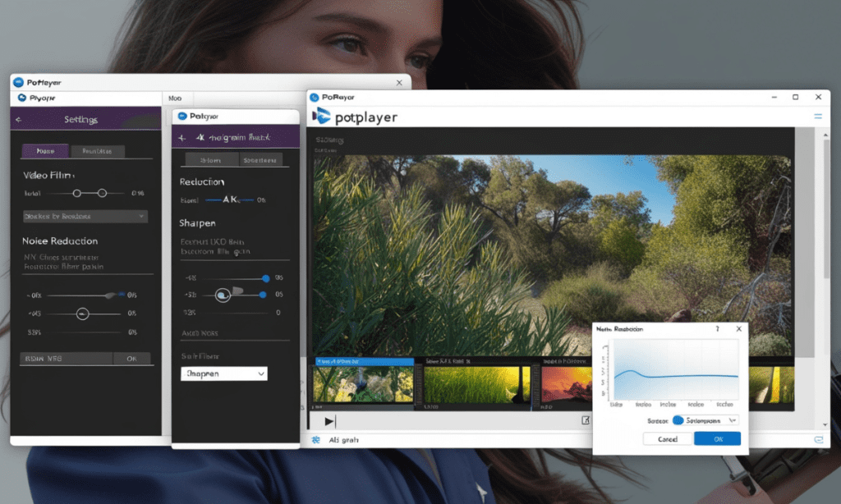The image size is (841, 504).
Task: Click the edit icon beside the timeline strip
Action: [x=586, y=420]
